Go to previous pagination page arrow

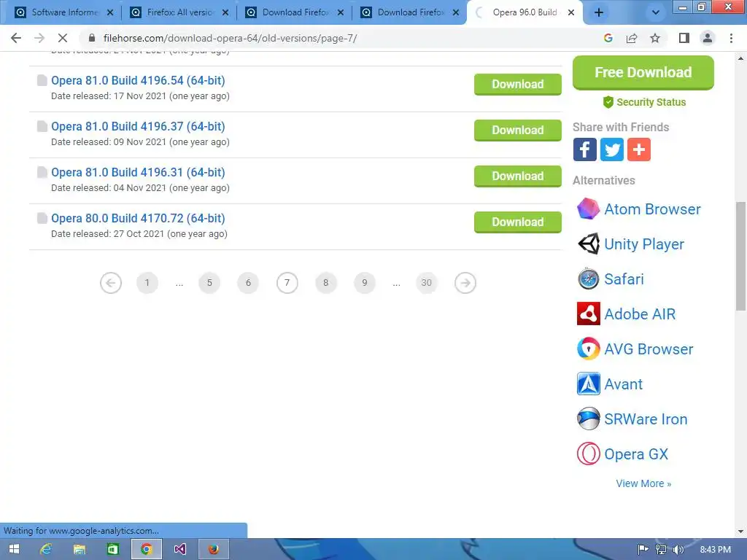point(111,283)
